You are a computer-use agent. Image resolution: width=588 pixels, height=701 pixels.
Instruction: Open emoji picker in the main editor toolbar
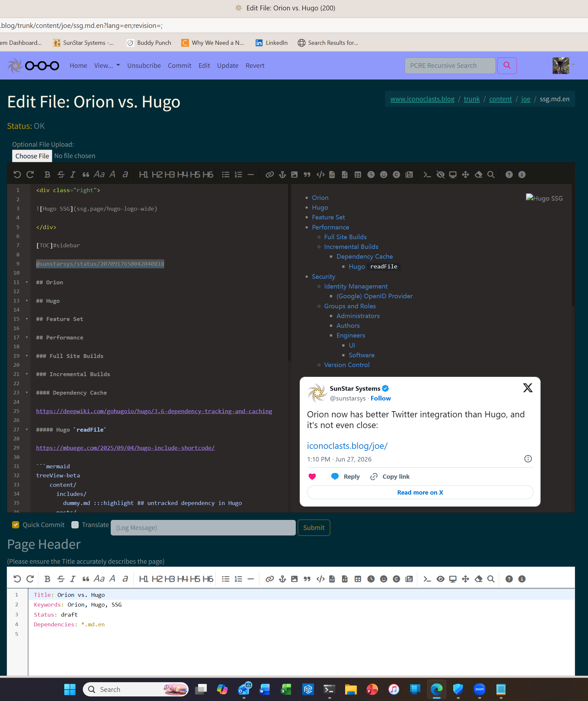[383, 175]
